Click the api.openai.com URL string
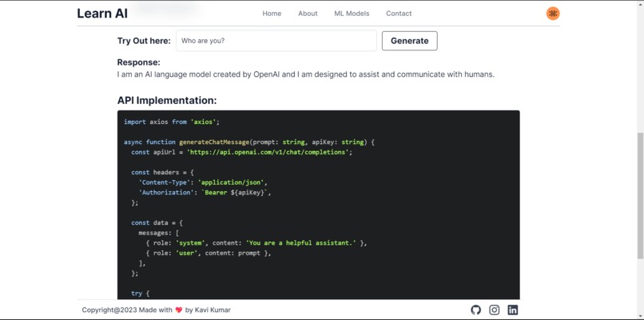 coord(268,152)
